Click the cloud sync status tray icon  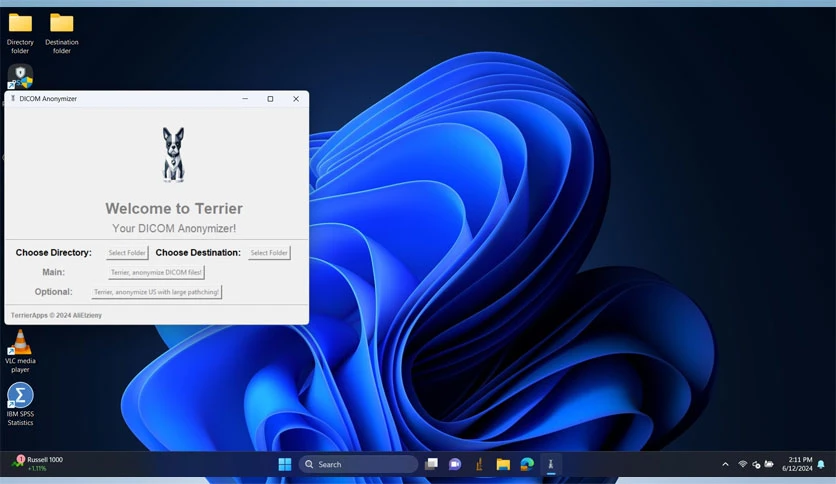(755, 464)
